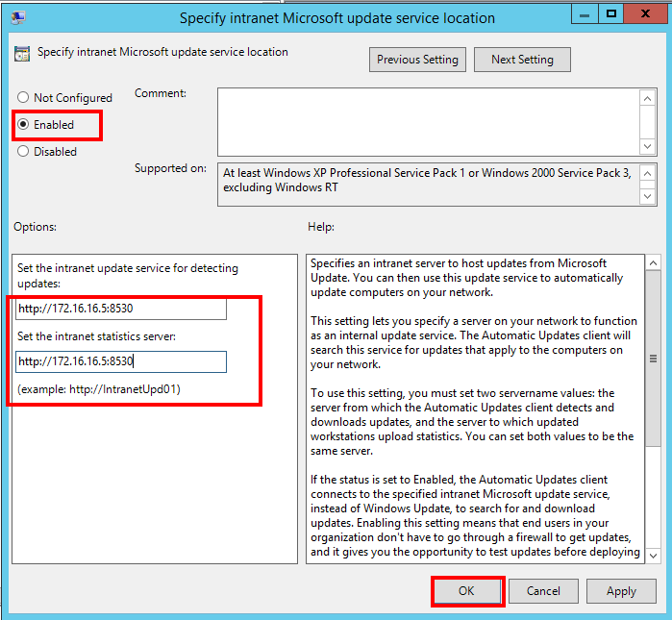
Task: Click the Comment box scroll down arrow
Action: click(x=647, y=146)
